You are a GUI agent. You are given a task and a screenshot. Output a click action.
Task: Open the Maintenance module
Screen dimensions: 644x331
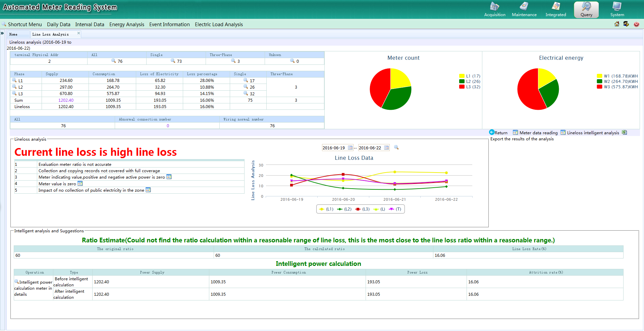click(524, 9)
